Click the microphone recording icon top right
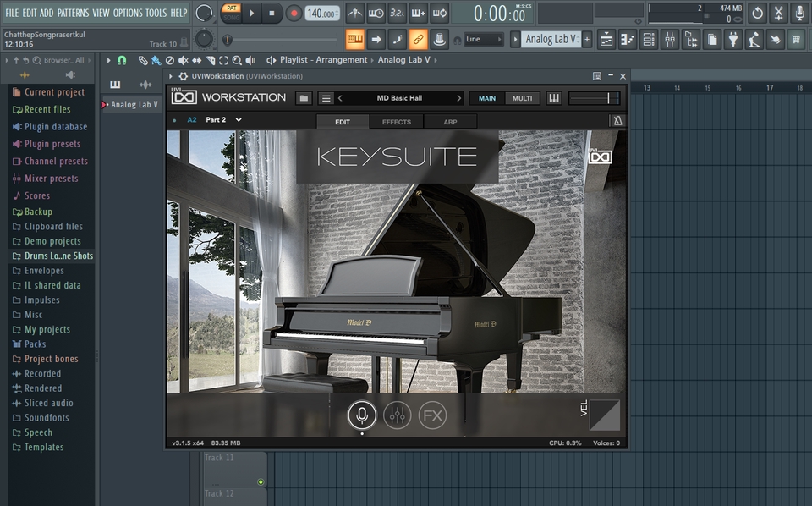Screen dimensions: 812x506 [x=799, y=14]
